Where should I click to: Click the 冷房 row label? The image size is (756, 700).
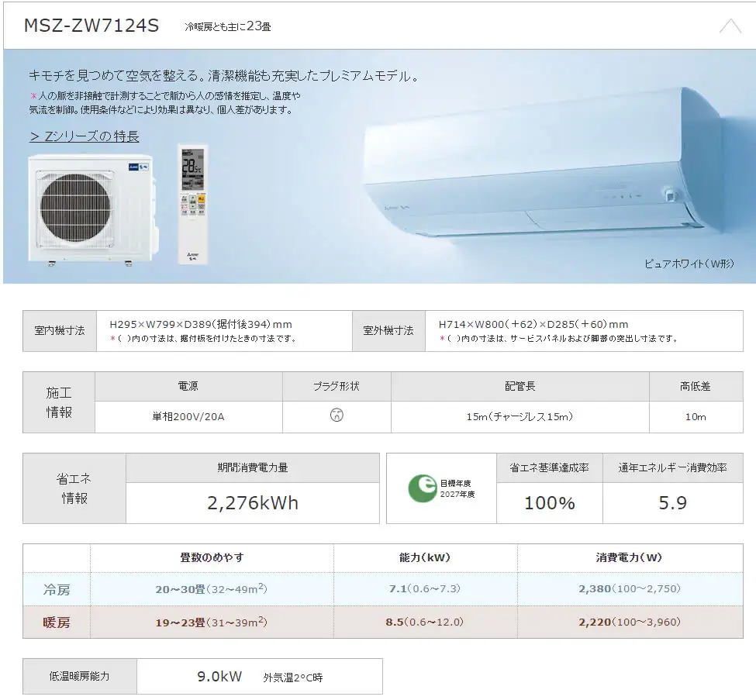(x=57, y=590)
